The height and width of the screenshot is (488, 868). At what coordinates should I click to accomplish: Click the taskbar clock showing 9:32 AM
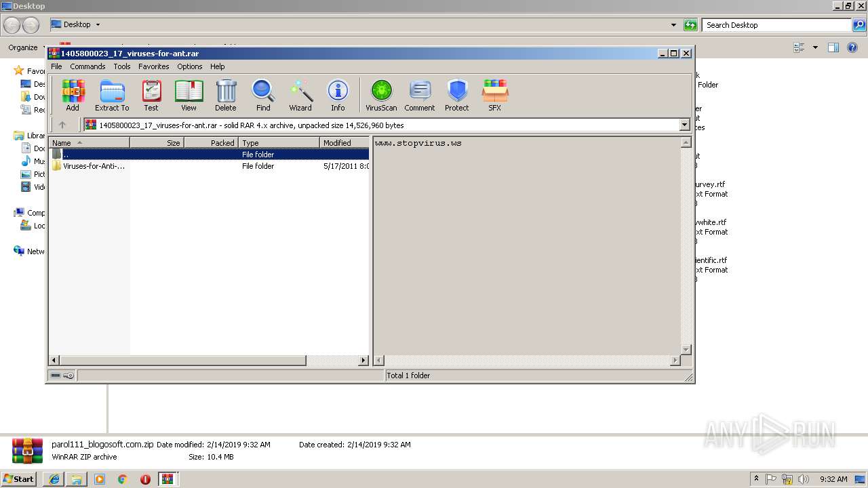(x=834, y=479)
